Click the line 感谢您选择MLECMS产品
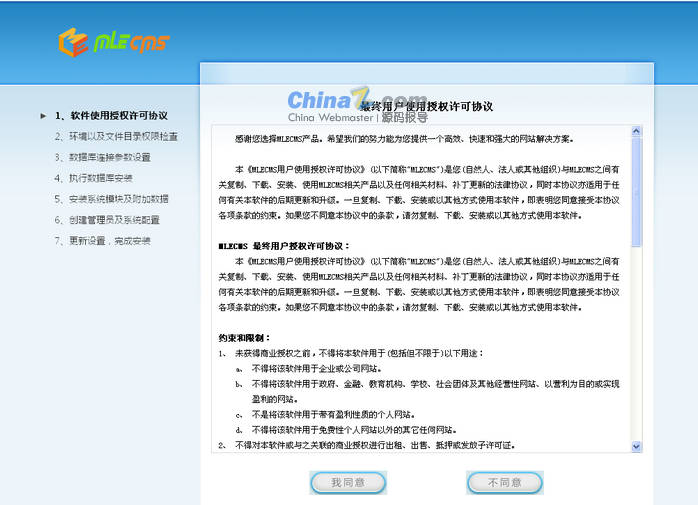This screenshot has height=505, width=698. coord(405,139)
